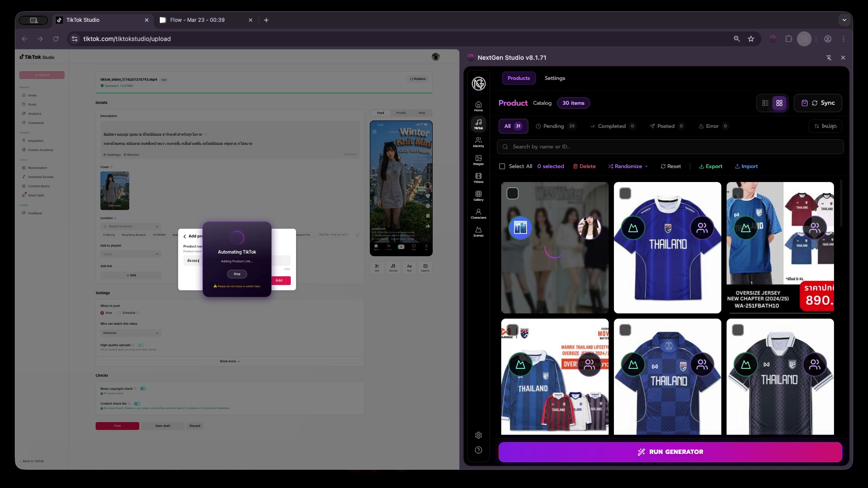Switch product catalog to grid view

click(x=779, y=103)
